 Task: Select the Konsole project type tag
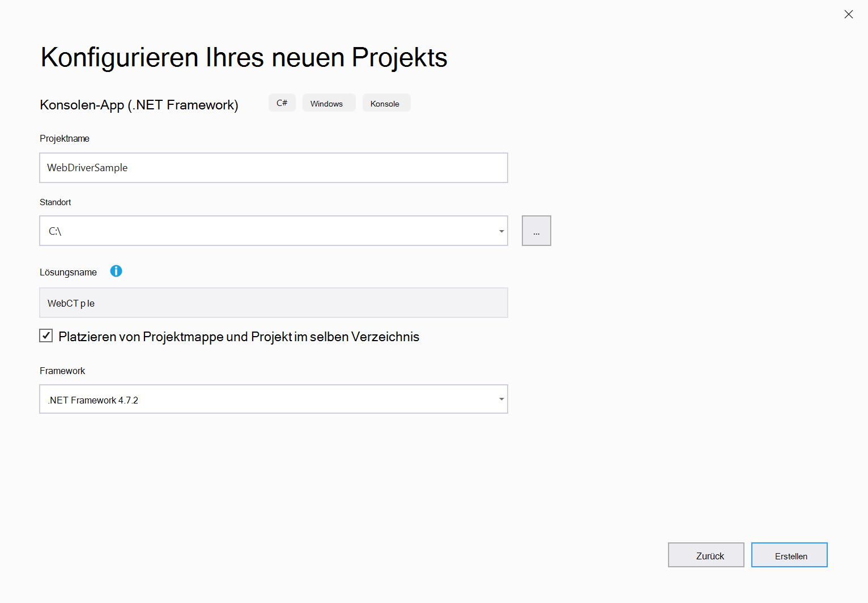click(x=386, y=103)
